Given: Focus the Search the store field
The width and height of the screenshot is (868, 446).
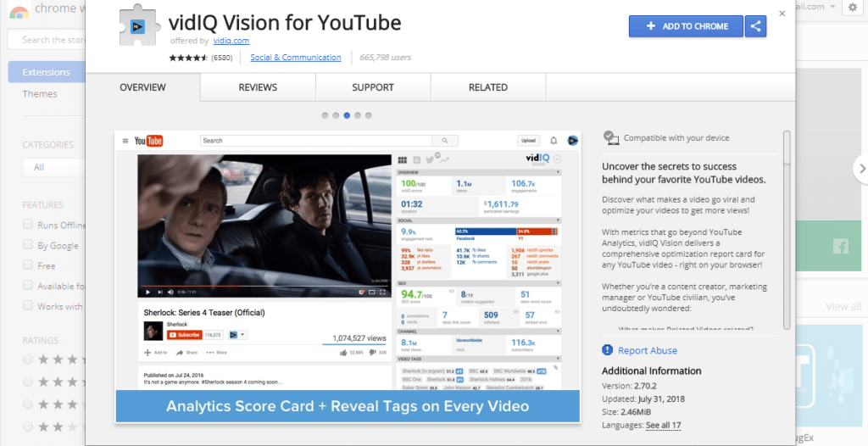Looking at the screenshot, I should pos(47,40).
